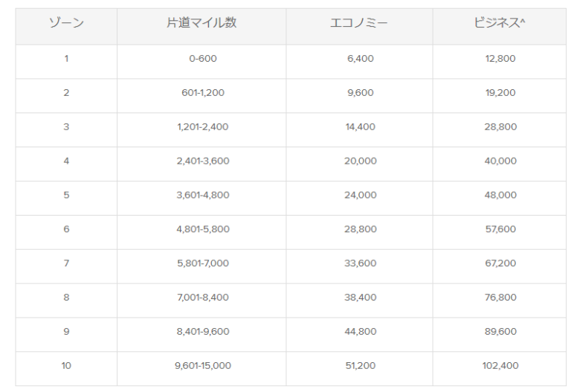Select the 1,201-2,400 mileage range cell
Viewport: 571px width, 392px height.
click(x=202, y=127)
